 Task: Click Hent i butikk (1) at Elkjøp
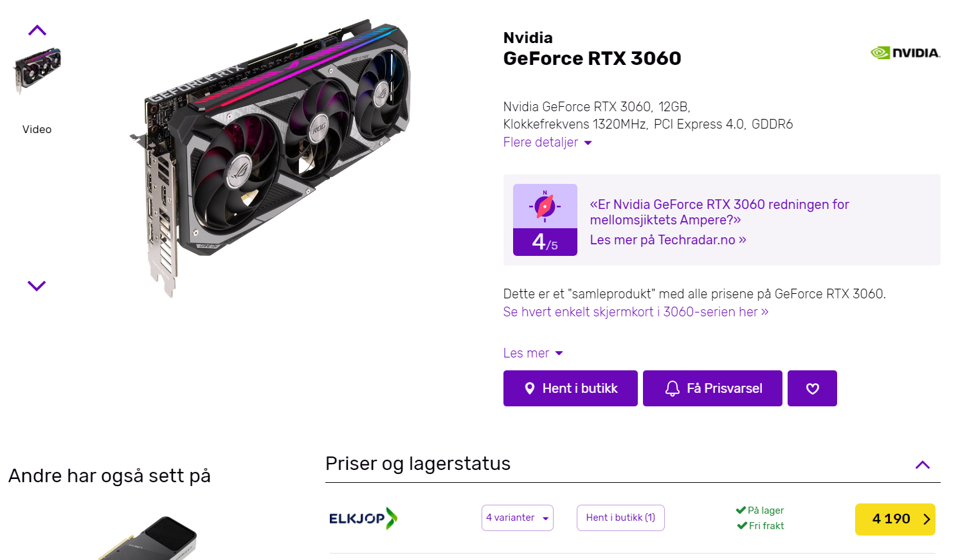coord(620,518)
